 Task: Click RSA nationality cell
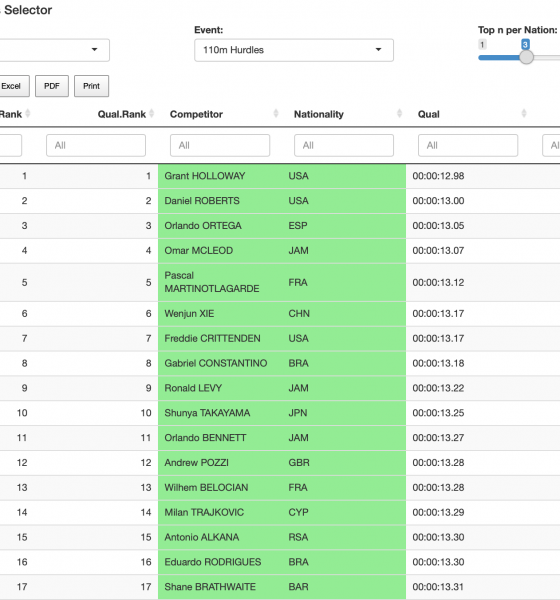(298, 538)
